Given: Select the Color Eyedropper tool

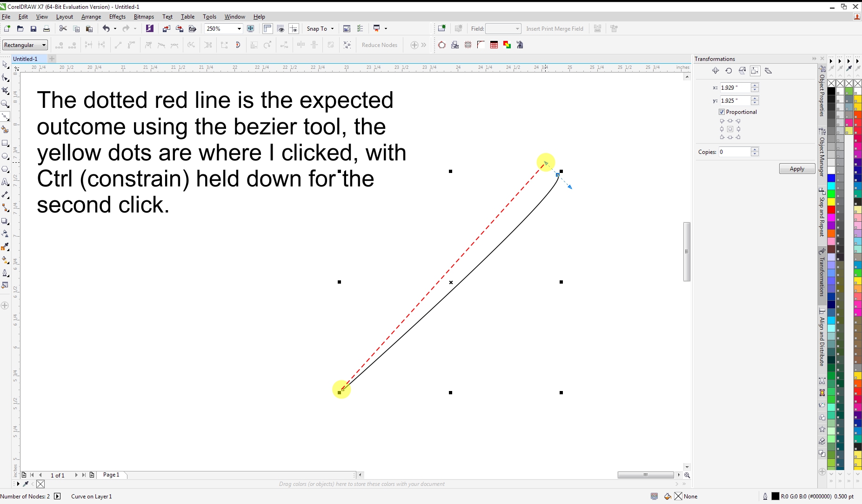Looking at the screenshot, I should (x=5, y=246).
